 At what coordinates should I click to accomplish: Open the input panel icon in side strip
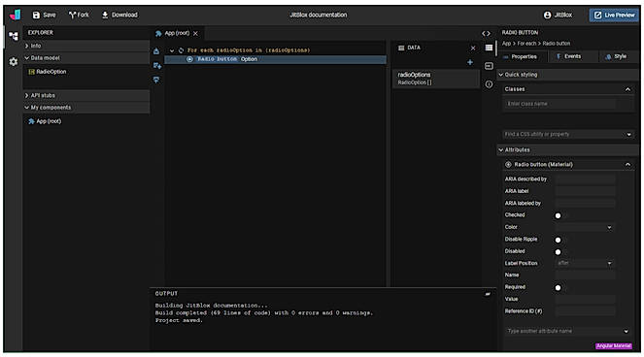[489, 66]
